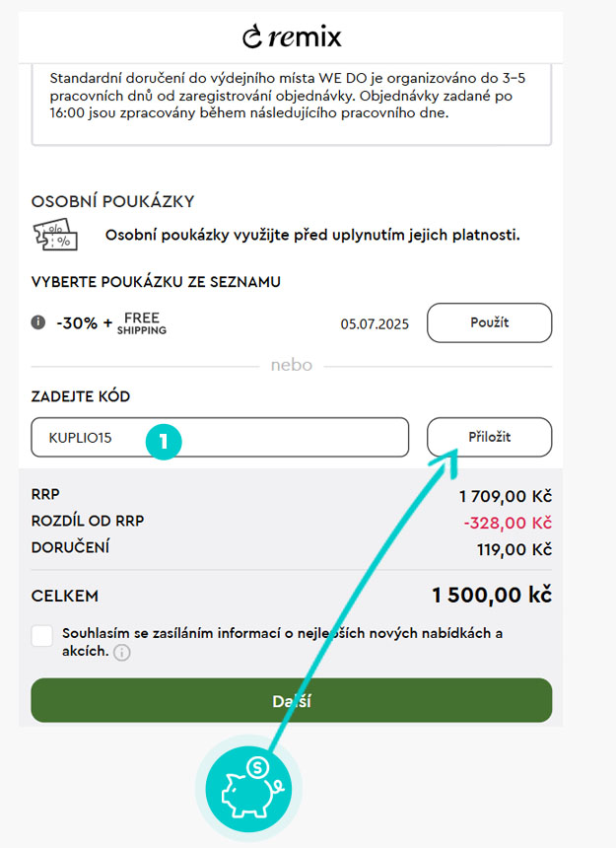
Task: Continue with the green Další button
Action: tap(292, 700)
